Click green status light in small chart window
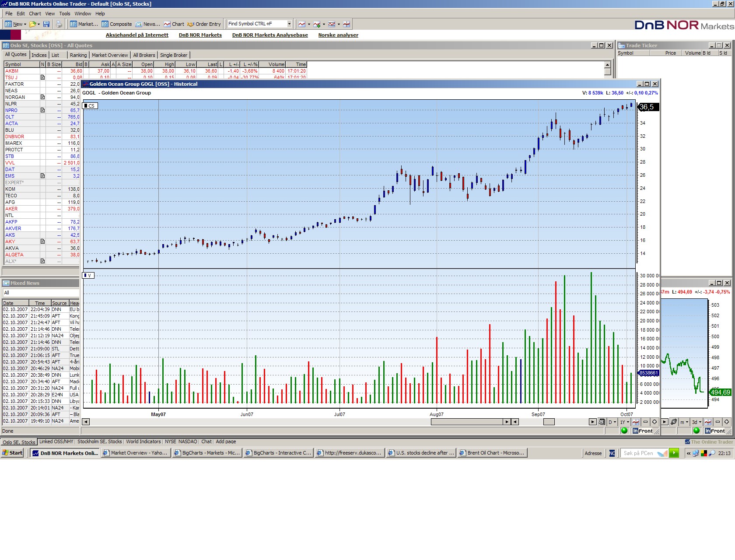735x560 pixels. [696, 430]
